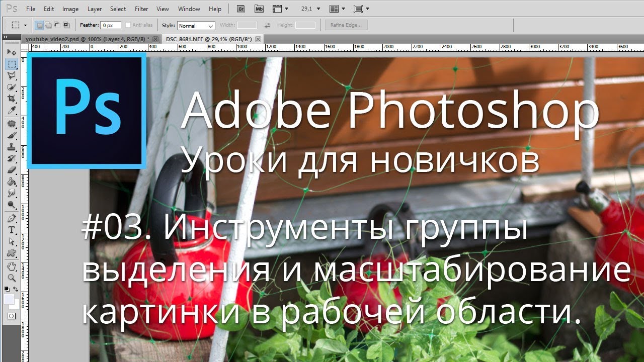Toggle the Anti-alias checkbox

pyautogui.click(x=128, y=25)
